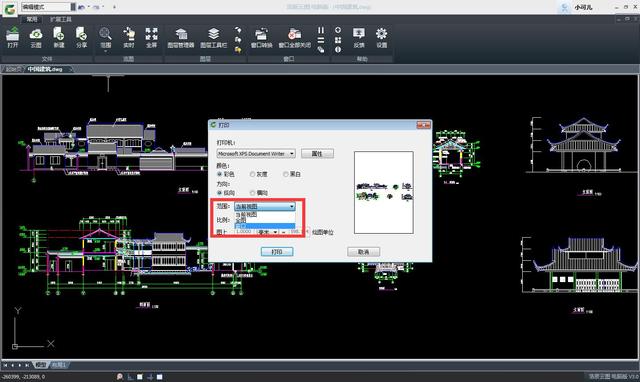The height and width of the screenshot is (382, 640).
Task: Switch to the 起始页 start page tab
Action: (x=13, y=69)
